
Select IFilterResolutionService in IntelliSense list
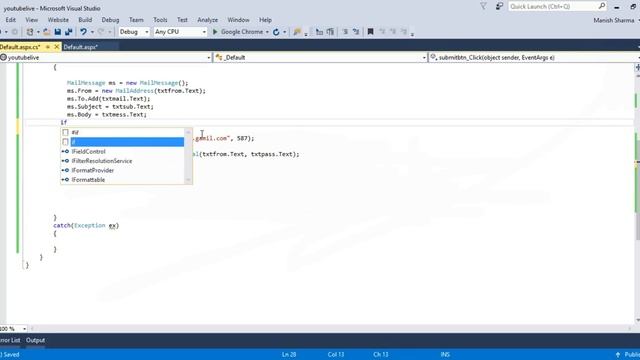122,161
